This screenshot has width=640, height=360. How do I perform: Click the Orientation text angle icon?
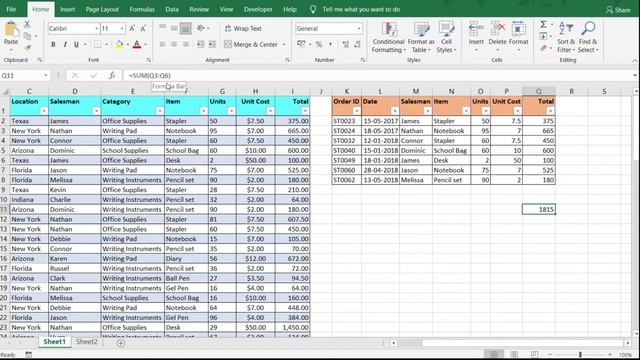click(200, 28)
